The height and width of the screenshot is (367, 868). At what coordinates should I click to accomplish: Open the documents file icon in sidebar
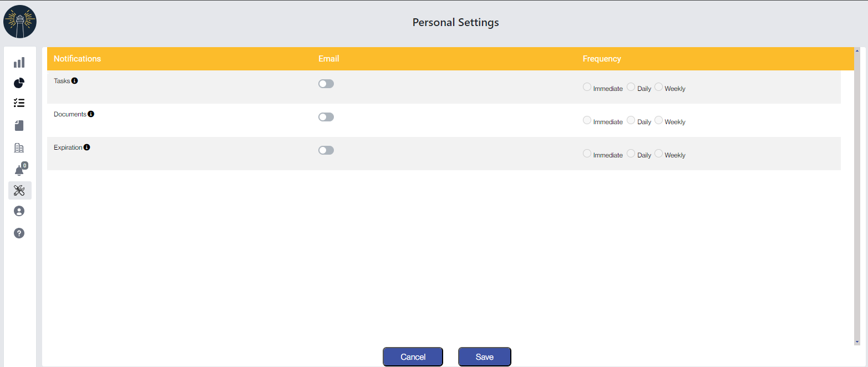tap(19, 126)
